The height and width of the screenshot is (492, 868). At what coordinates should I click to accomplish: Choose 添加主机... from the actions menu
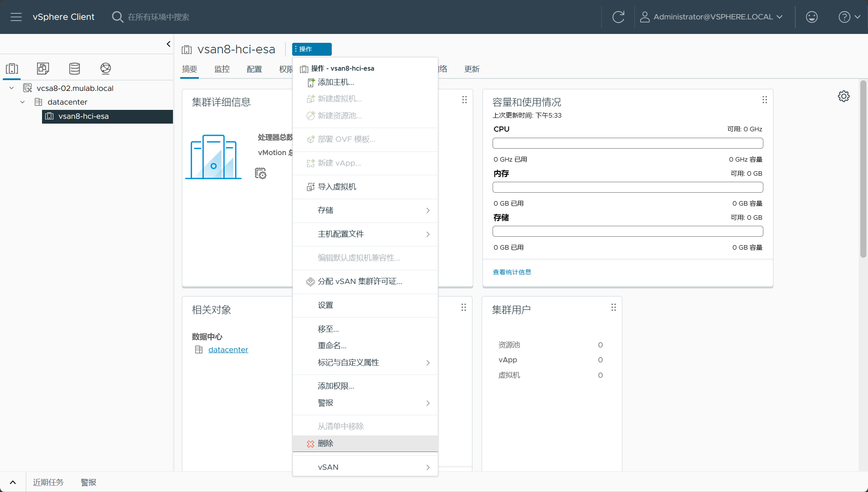coord(365,82)
